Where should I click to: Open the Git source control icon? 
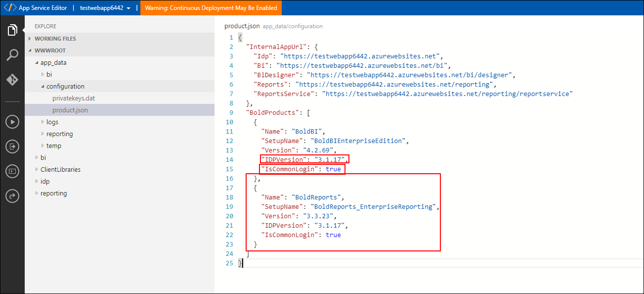point(12,80)
